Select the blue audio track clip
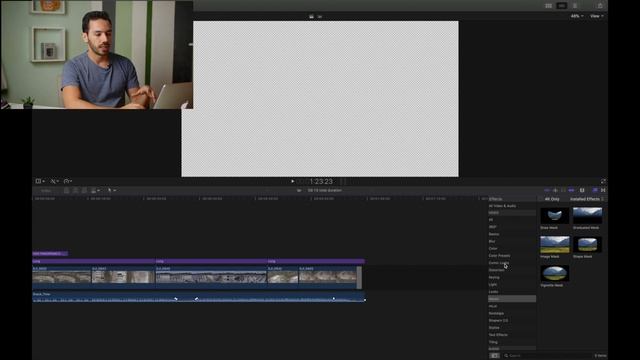Image resolution: width=640 pixels, height=360 pixels. click(x=199, y=297)
